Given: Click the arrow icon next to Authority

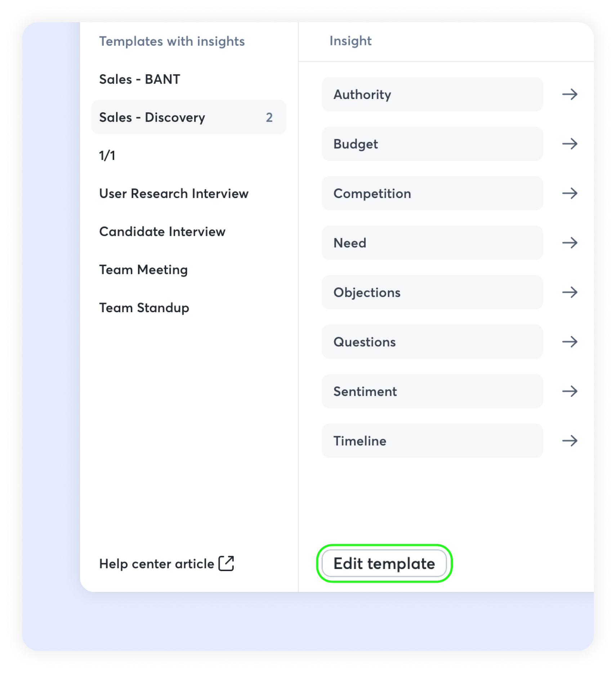Looking at the screenshot, I should pyautogui.click(x=570, y=94).
